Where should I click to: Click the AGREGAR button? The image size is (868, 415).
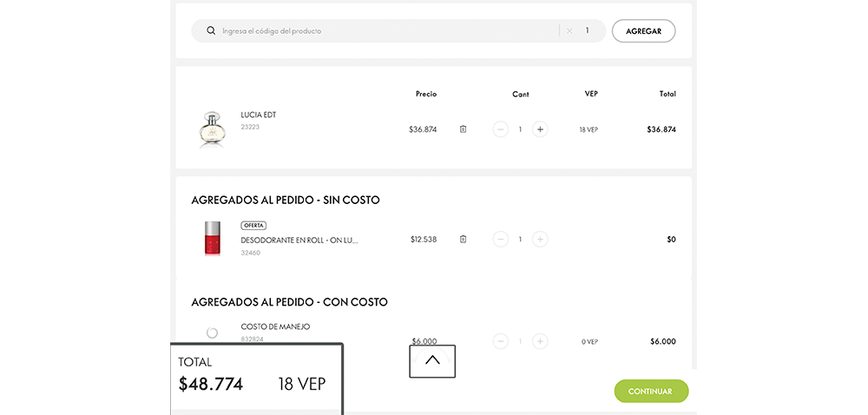coord(643,31)
